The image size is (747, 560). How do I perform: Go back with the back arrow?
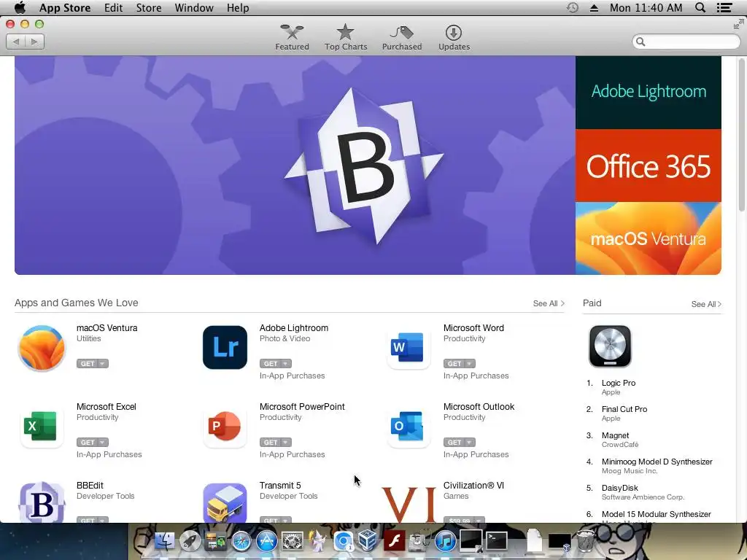(16, 42)
